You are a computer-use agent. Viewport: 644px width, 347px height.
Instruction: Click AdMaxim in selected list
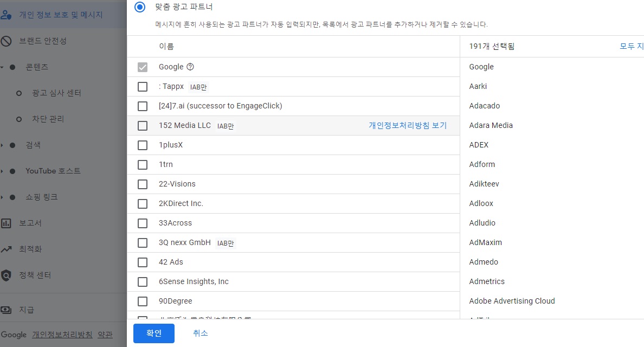point(486,242)
